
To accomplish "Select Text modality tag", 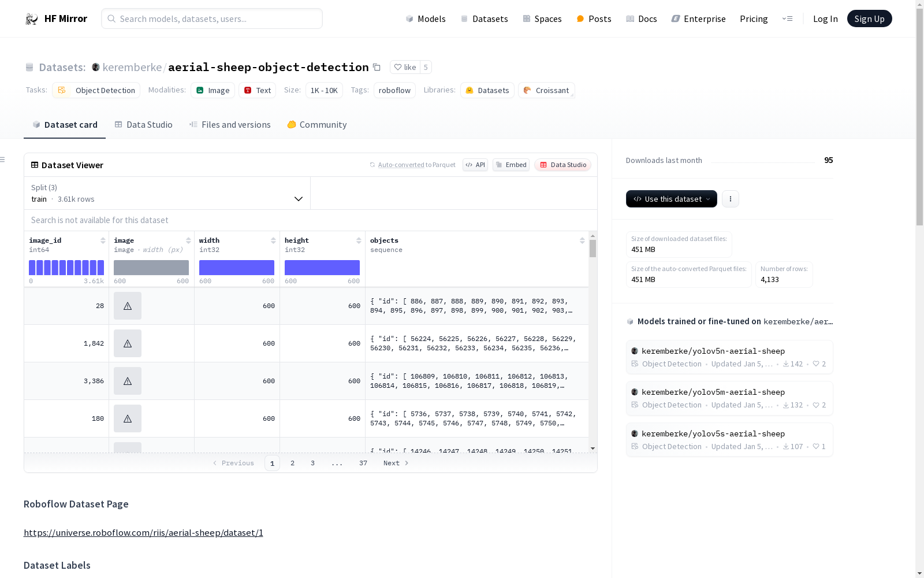I will (257, 90).
